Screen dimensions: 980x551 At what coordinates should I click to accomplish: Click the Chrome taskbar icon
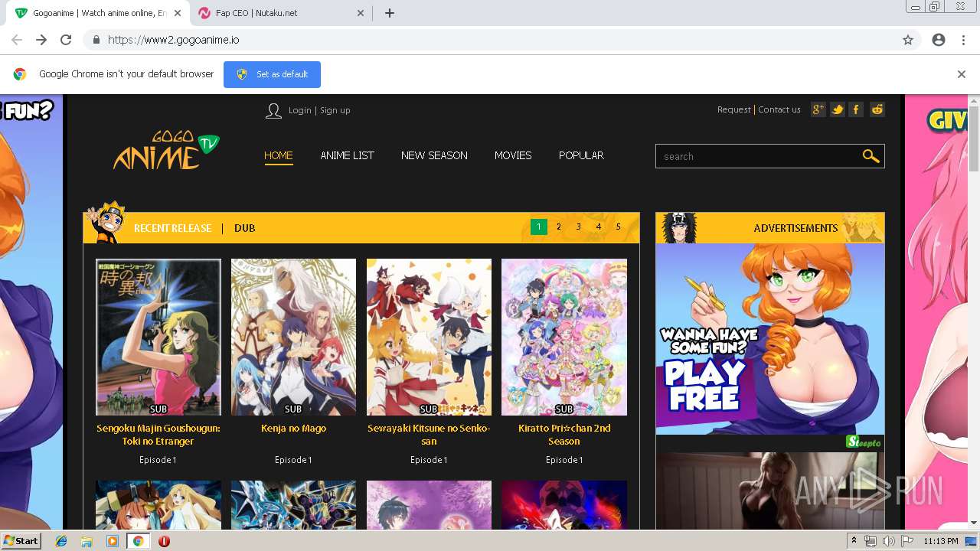[138, 541]
